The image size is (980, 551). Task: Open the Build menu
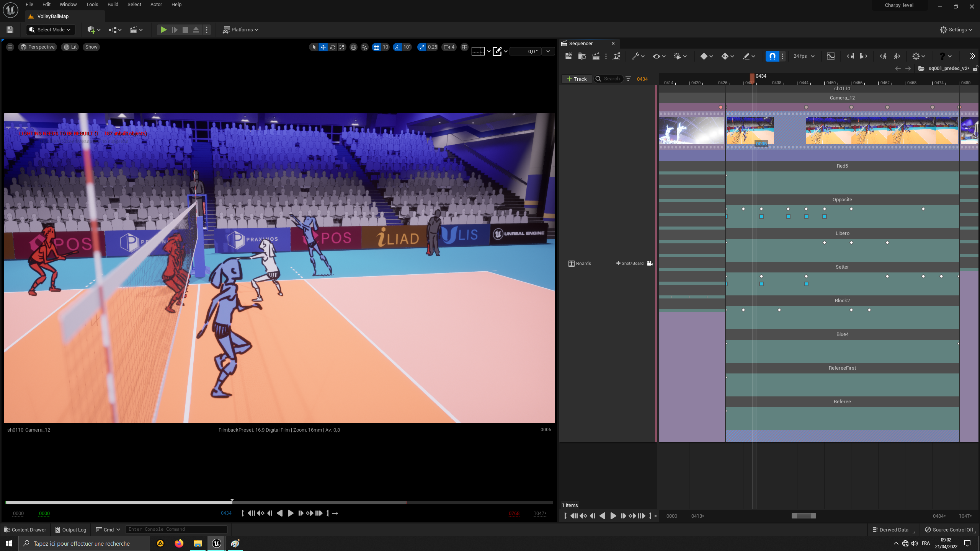click(113, 5)
